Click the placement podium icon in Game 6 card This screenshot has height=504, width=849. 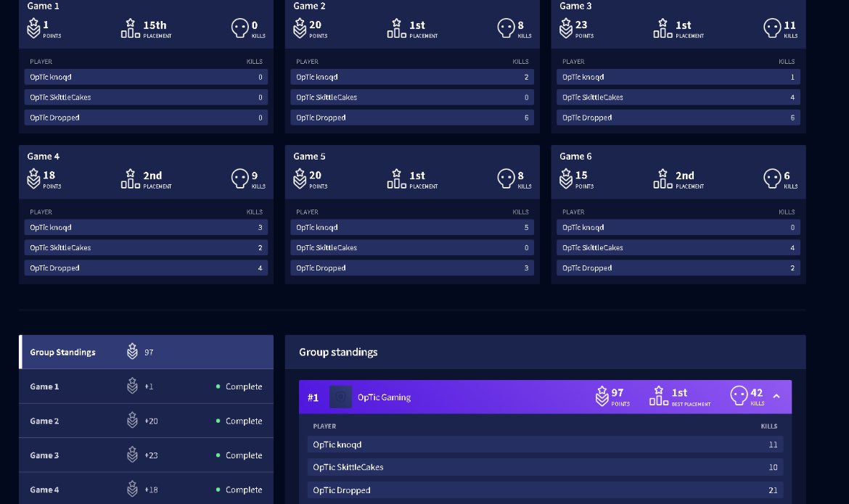(663, 178)
